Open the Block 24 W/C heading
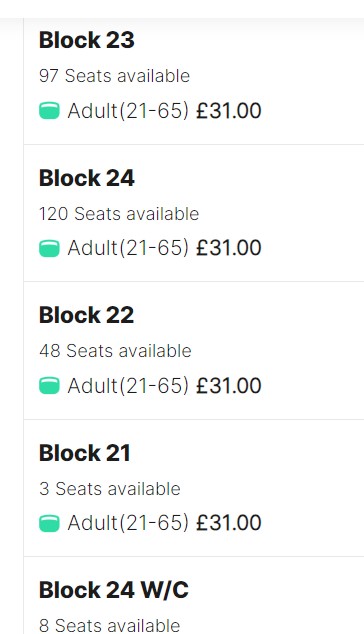Viewport: 364px width, 634px height. click(114, 590)
